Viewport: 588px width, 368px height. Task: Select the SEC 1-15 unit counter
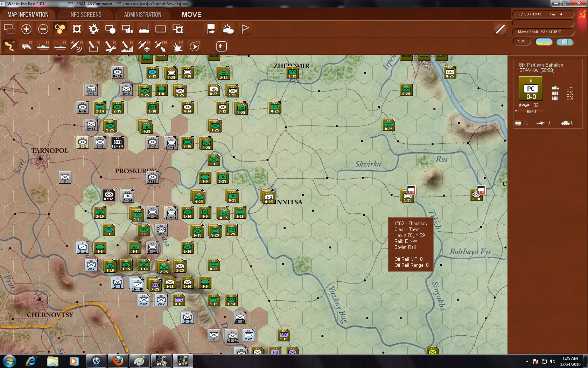pos(283,335)
